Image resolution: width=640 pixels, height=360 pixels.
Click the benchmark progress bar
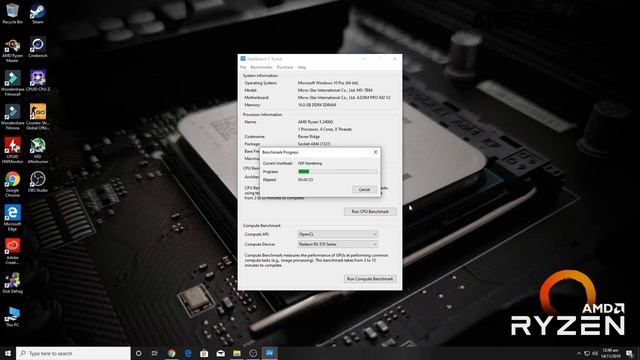tap(338, 171)
